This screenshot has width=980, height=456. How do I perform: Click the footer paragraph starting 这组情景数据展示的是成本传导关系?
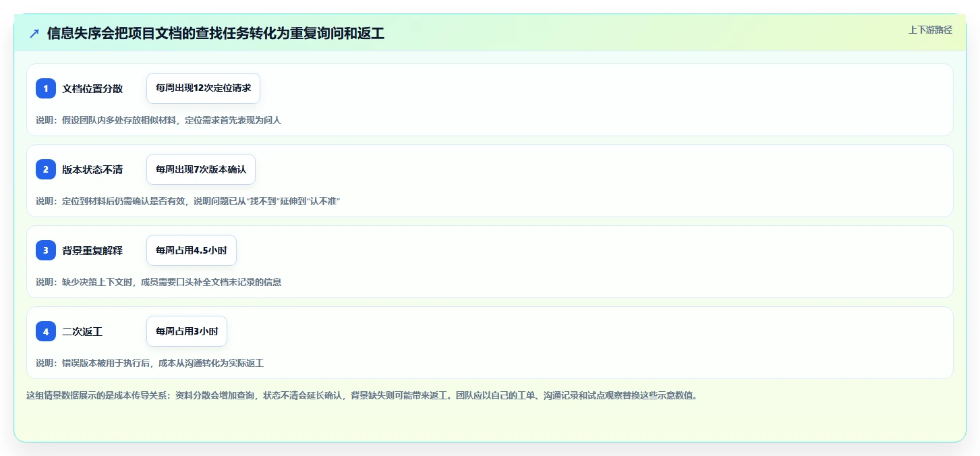[x=362, y=395]
